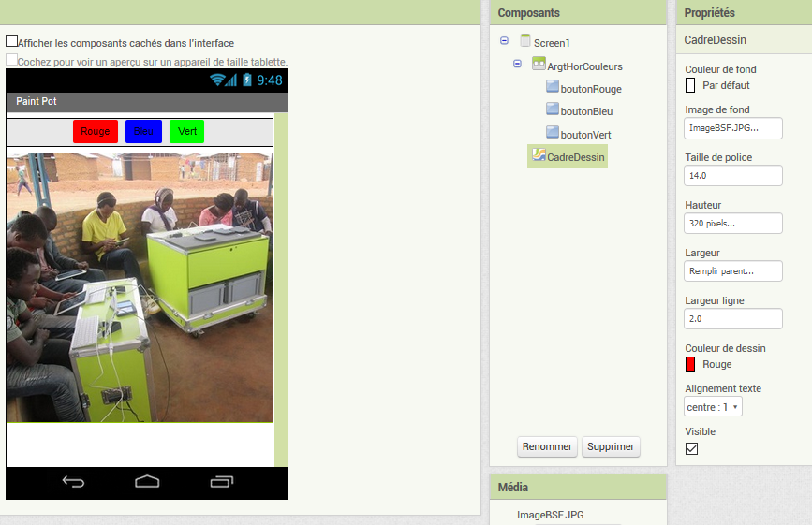
Task: Click the boutonRouge button icon
Action: (553, 86)
